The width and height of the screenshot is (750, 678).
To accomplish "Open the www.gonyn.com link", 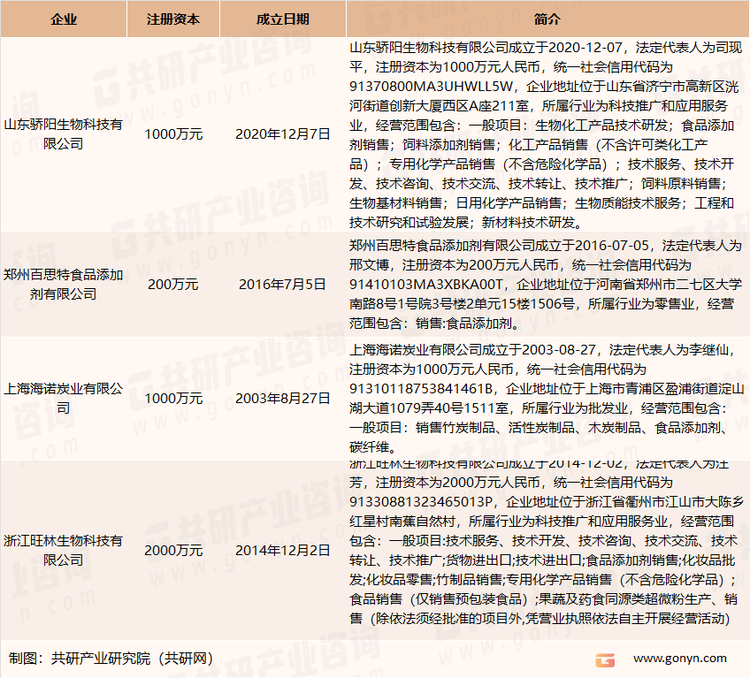I will 680,659.
